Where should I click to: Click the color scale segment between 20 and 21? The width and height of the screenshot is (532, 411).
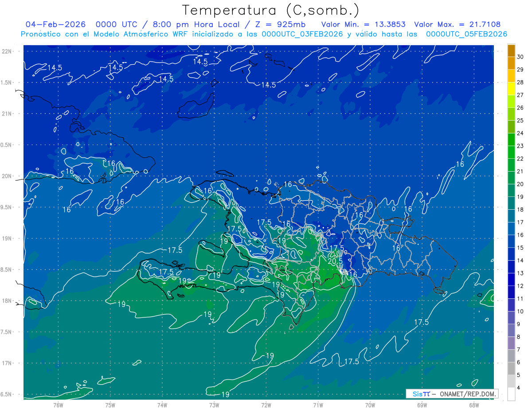(511, 178)
